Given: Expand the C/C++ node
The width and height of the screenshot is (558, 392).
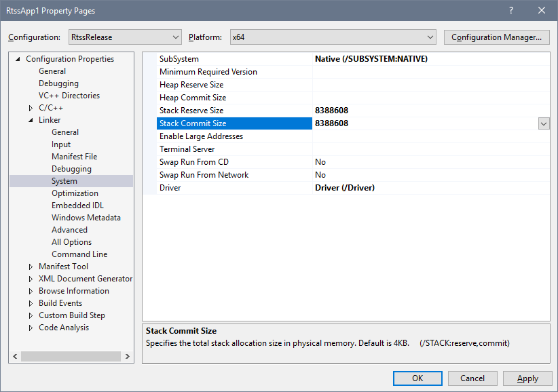Looking at the screenshot, I should pyautogui.click(x=30, y=107).
